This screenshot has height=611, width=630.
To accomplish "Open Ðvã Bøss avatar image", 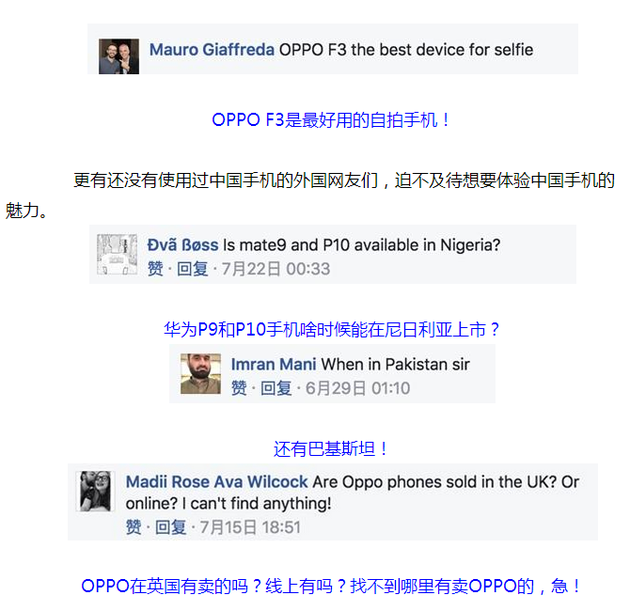I will pyautogui.click(x=117, y=255).
